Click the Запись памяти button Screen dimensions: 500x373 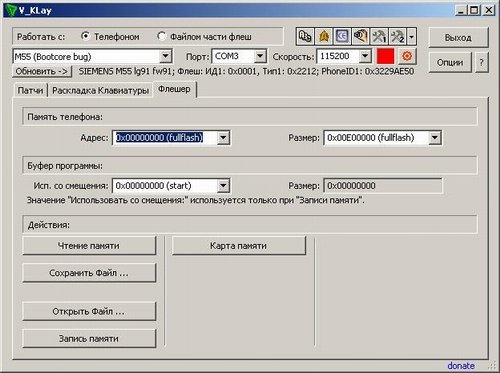click(x=89, y=339)
